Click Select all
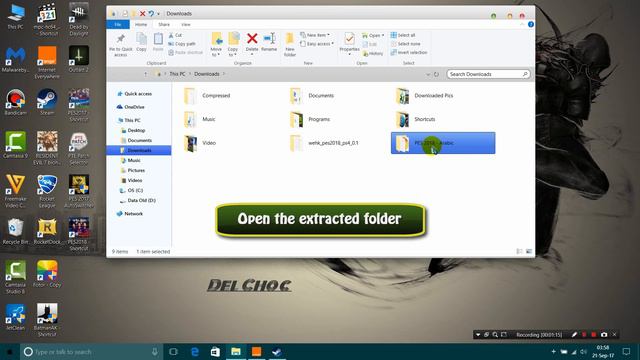This screenshot has width=640, height=360. (x=403, y=35)
